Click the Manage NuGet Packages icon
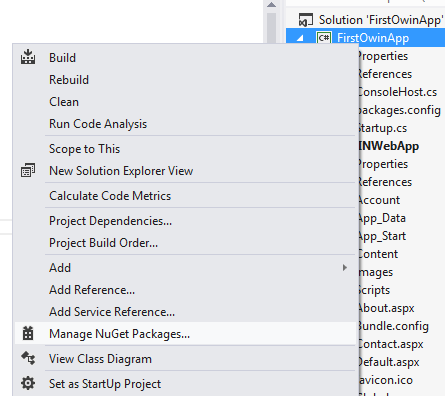Viewport: 445px width, 396px height. (x=28, y=333)
